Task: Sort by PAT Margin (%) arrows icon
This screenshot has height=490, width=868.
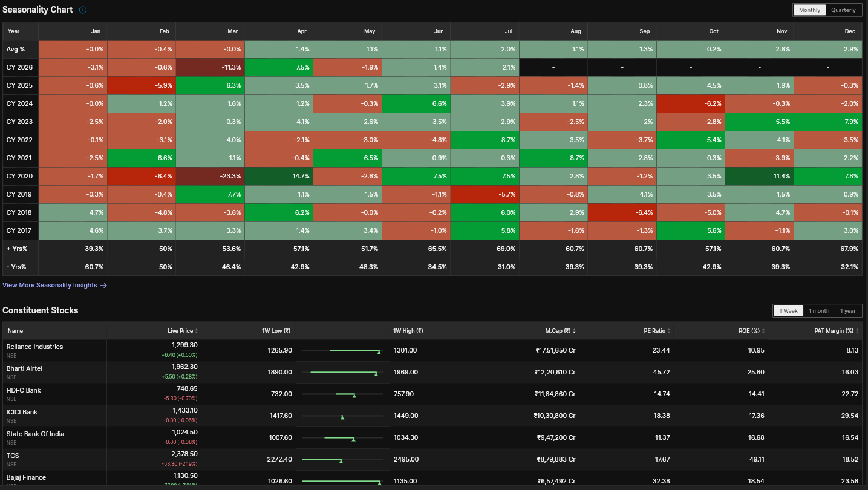Action: (x=857, y=331)
